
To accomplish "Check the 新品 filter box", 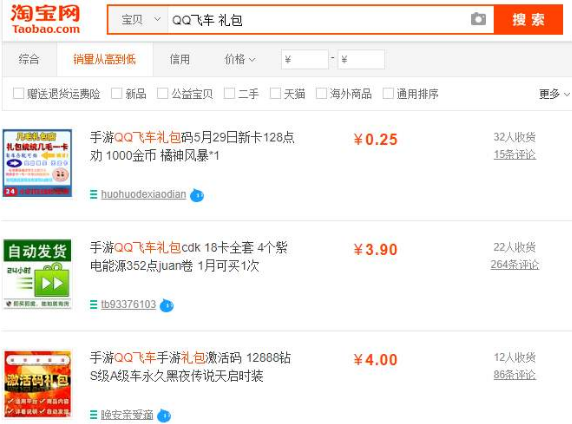I will click(x=116, y=93).
